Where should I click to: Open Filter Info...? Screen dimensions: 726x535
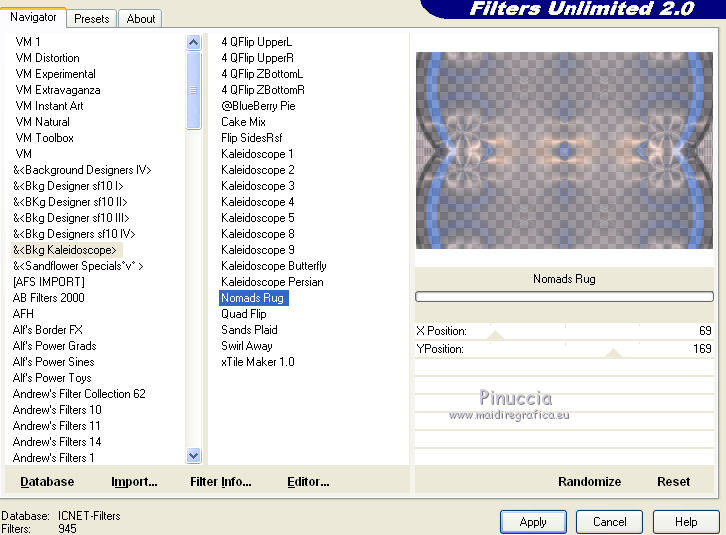(x=221, y=482)
